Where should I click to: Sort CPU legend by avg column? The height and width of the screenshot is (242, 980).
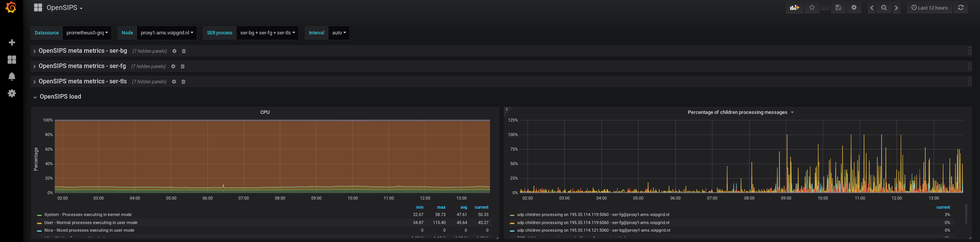464,207
